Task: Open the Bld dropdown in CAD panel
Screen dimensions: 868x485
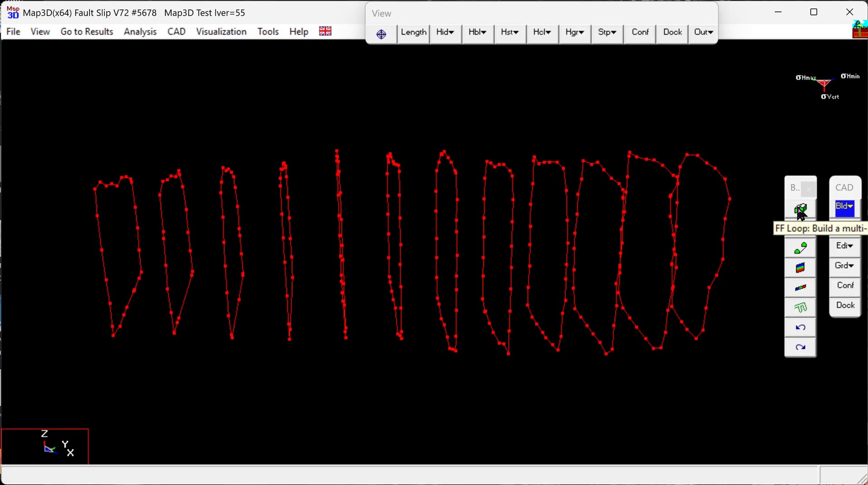Action: click(844, 208)
